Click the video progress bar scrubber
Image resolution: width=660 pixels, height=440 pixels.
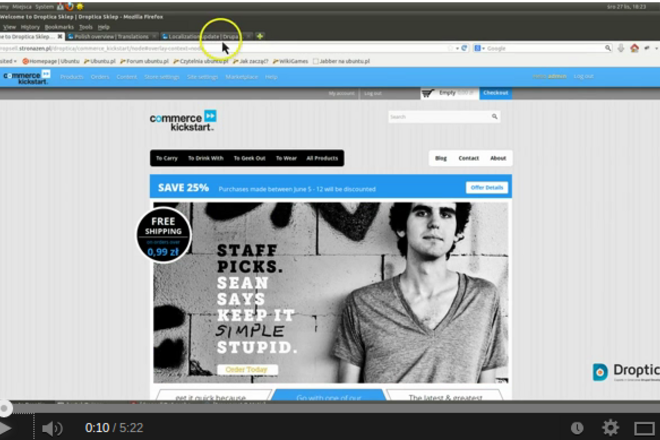click(x=5, y=408)
